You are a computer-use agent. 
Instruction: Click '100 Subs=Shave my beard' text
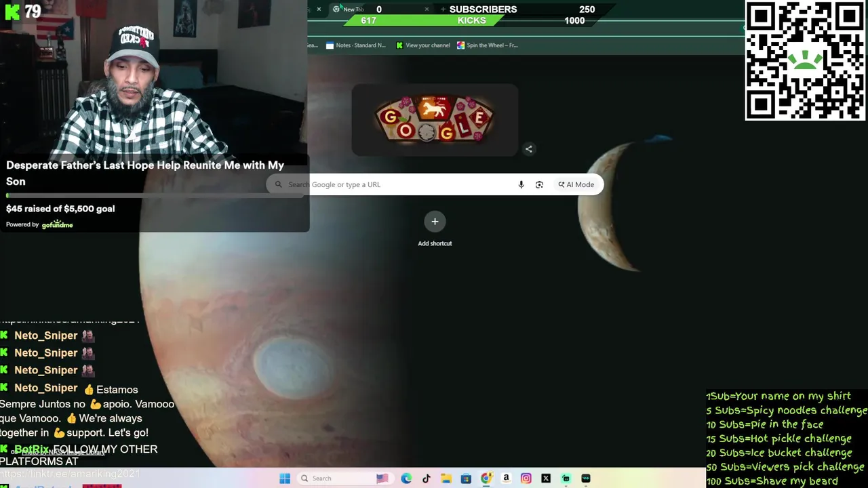point(772,481)
